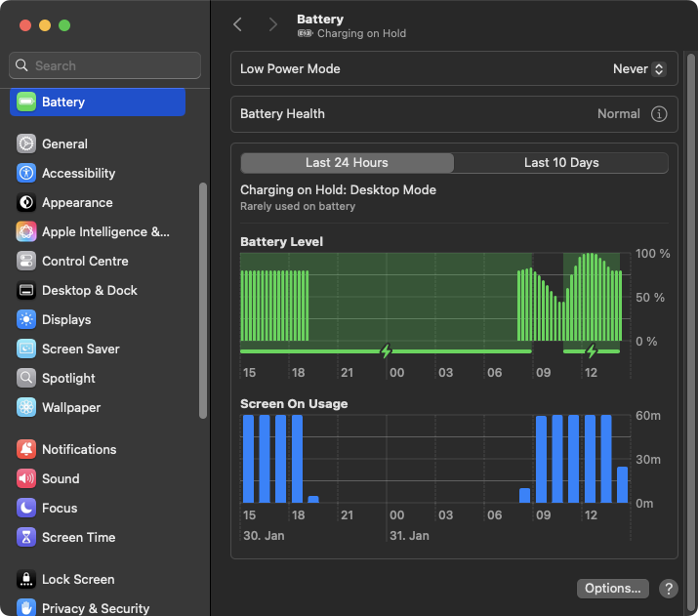The width and height of the screenshot is (698, 616).
Task: Click the Notifications bell icon
Action: point(26,449)
